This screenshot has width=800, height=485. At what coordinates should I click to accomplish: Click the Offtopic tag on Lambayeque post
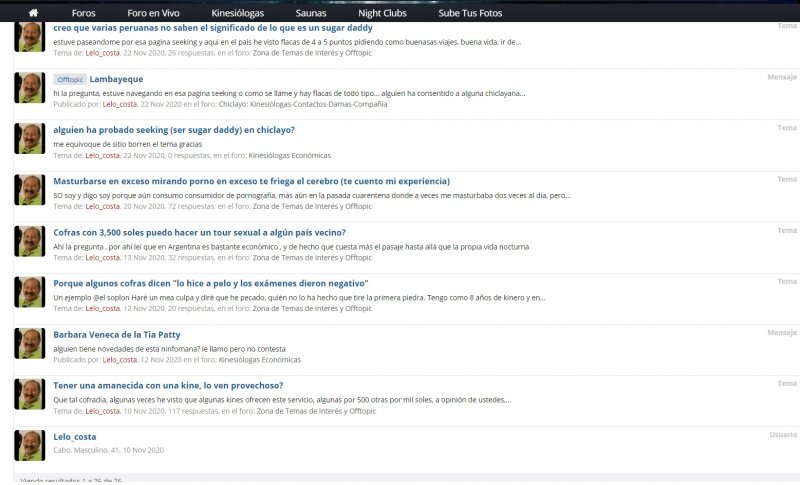pyautogui.click(x=70, y=79)
